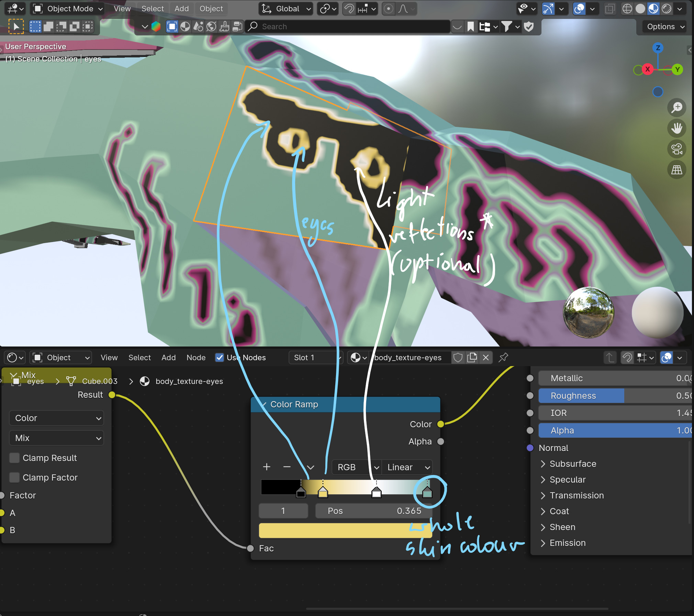This screenshot has width=694, height=616.
Task: Open the Options dropdown
Action: 665,26
